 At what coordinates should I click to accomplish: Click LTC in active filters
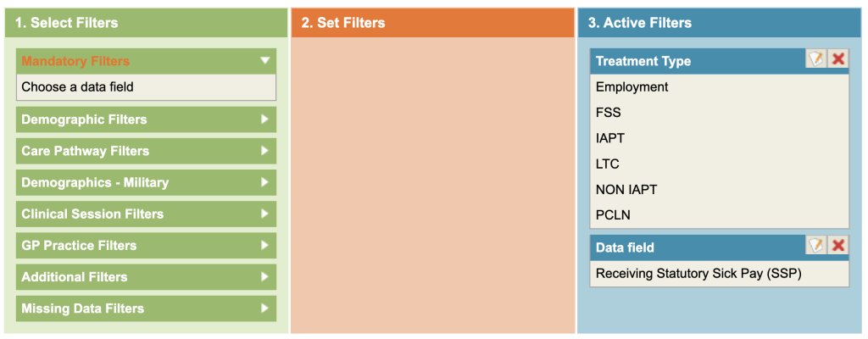point(609,164)
